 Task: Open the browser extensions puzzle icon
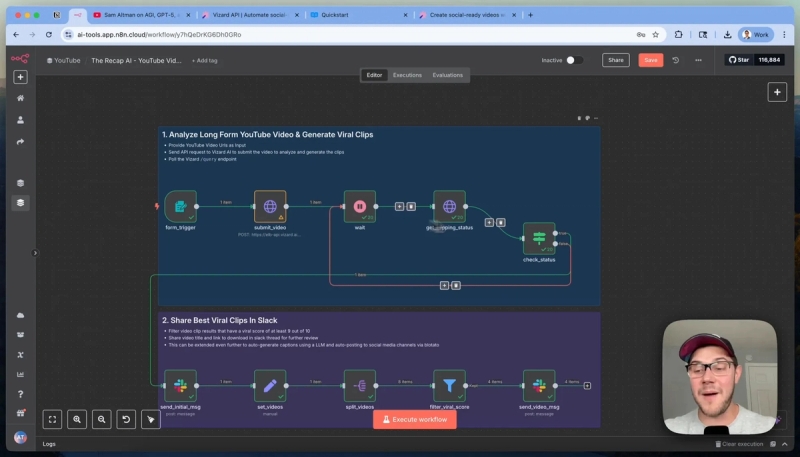click(x=678, y=35)
